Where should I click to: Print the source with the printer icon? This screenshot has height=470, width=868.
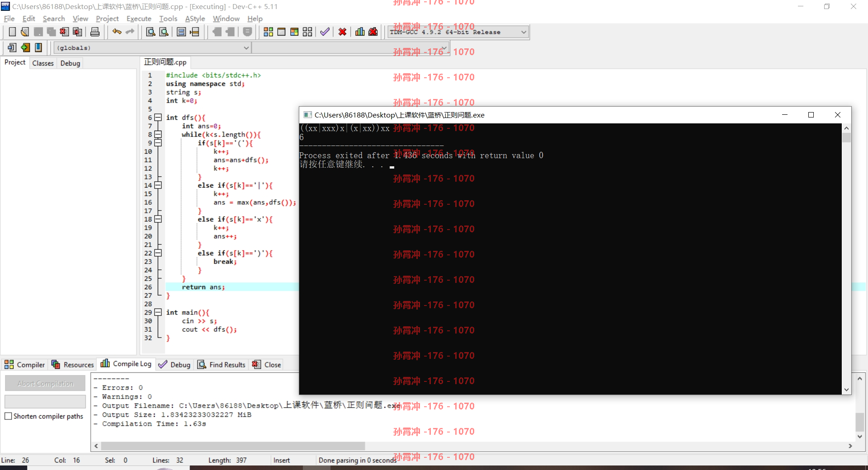click(x=95, y=32)
